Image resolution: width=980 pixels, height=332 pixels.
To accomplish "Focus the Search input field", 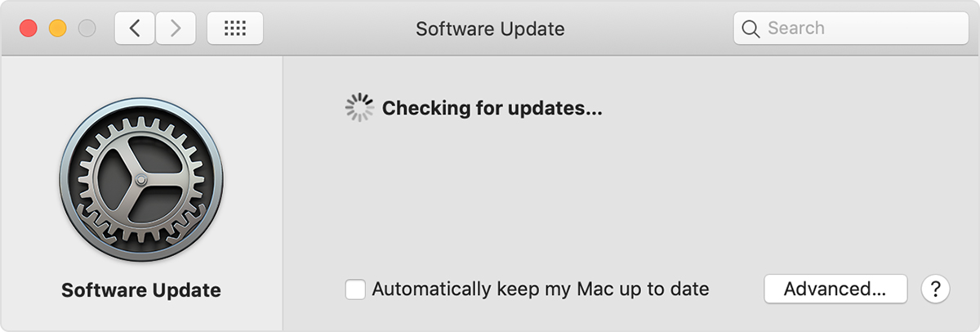I will point(851,29).
